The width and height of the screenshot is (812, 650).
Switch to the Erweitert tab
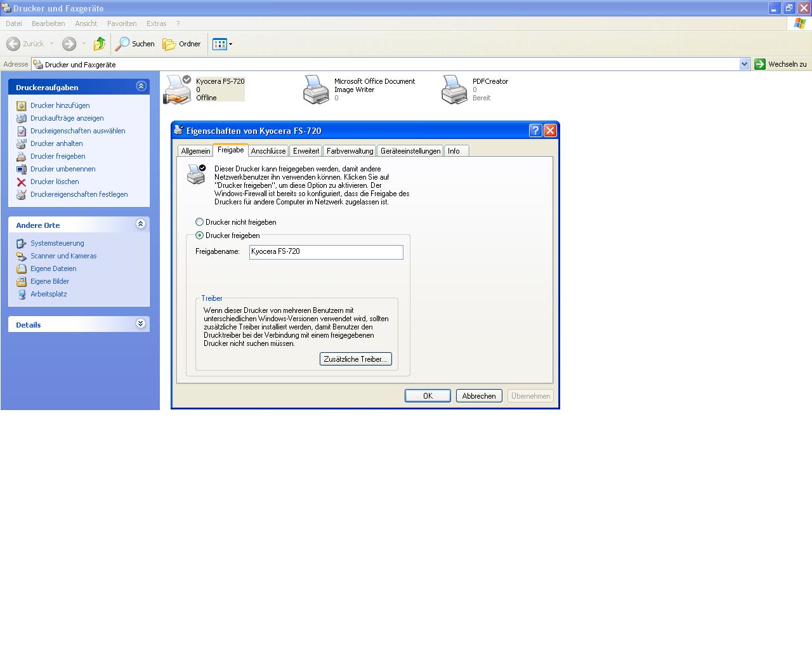[x=306, y=151]
